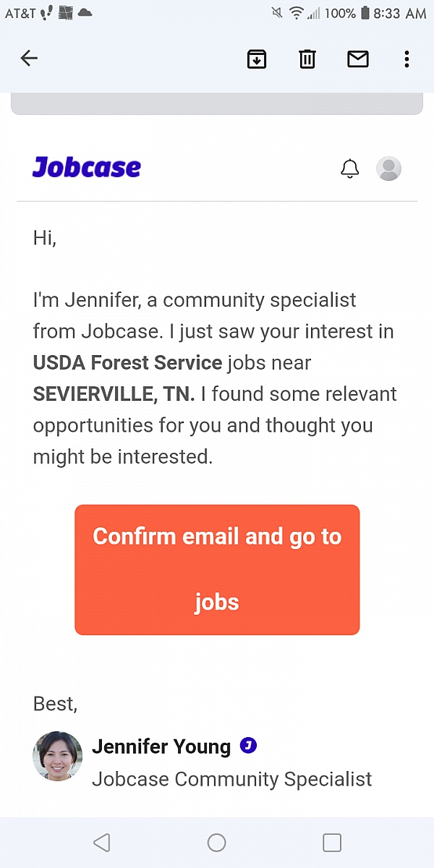Viewport: 434px width, 868px height.
Task: Tap the muted sound status icon
Action: click(277, 13)
